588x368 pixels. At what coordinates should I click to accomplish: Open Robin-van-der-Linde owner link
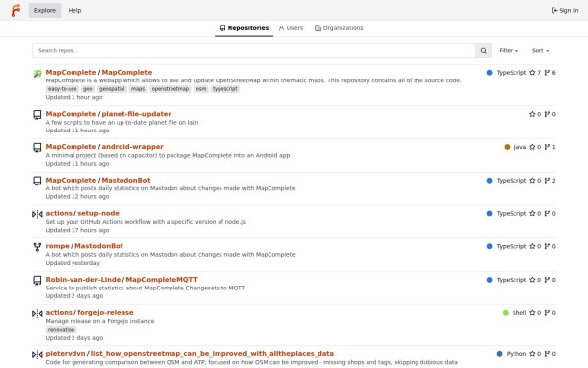[x=83, y=280]
